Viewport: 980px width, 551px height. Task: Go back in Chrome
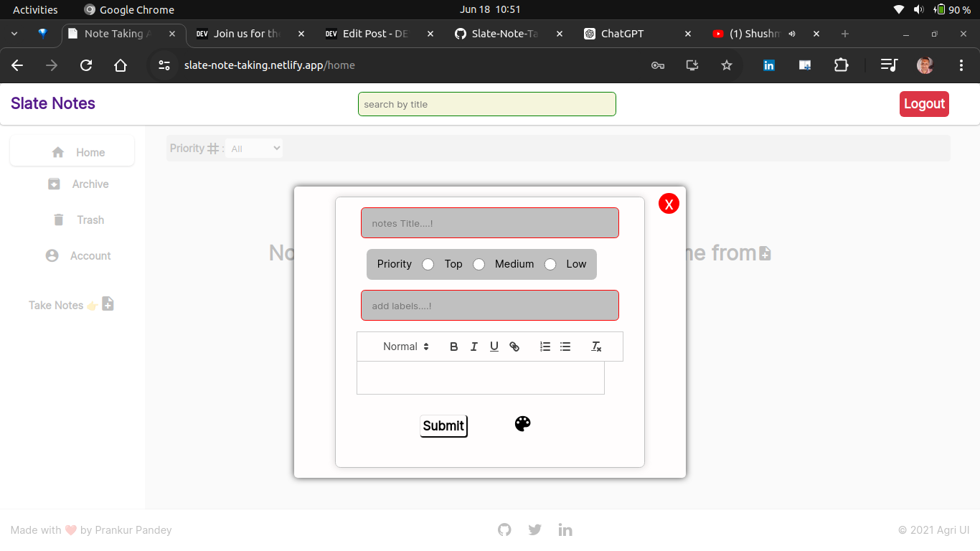coord(17,65)
